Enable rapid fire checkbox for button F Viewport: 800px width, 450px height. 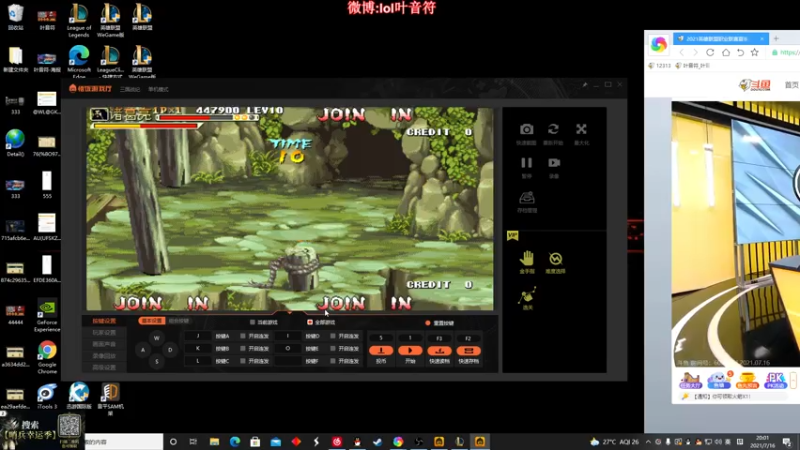[x=333, y=361]
